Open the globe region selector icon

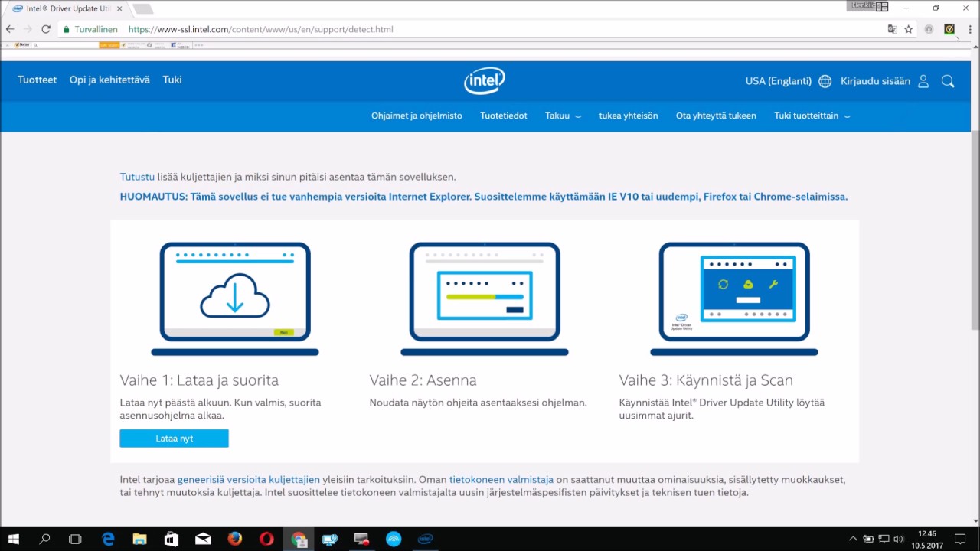click(825, 81)
